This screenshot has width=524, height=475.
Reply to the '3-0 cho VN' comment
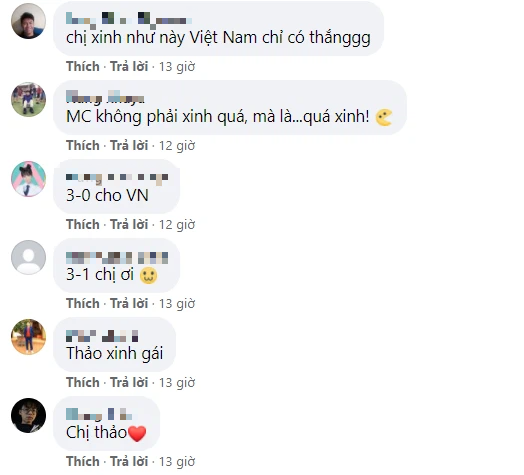[x=129, y=224]
